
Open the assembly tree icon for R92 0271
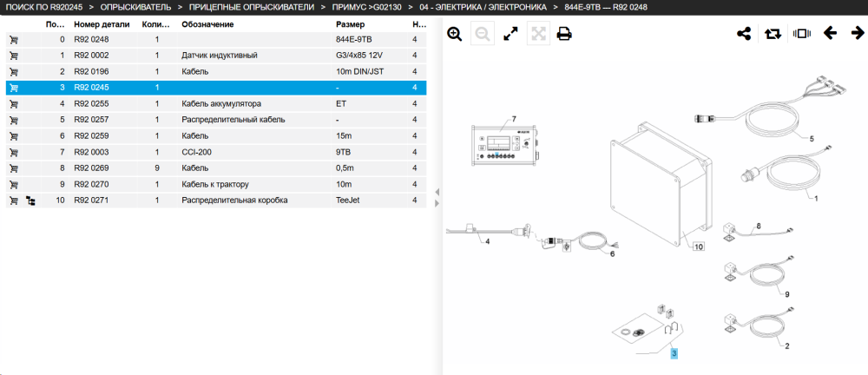31,200
